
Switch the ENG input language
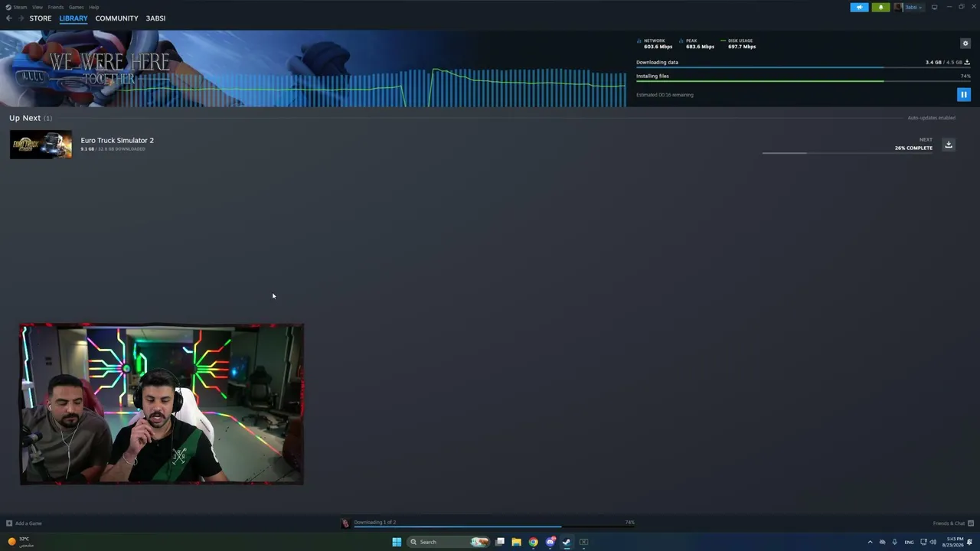[x=909, y=542]
